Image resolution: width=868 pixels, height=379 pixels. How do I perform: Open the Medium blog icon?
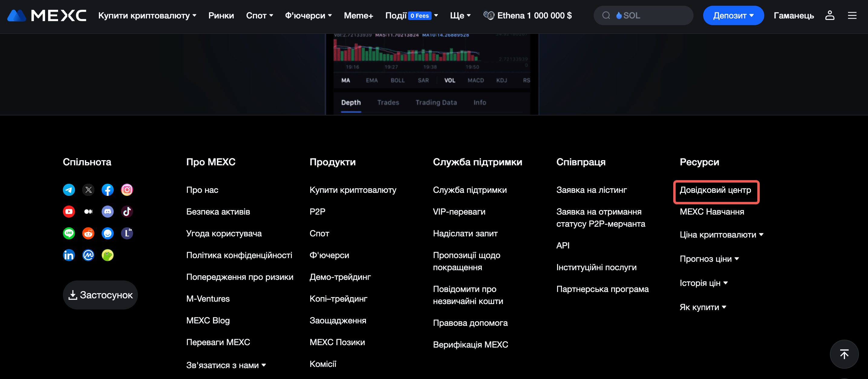pos(88,212)
